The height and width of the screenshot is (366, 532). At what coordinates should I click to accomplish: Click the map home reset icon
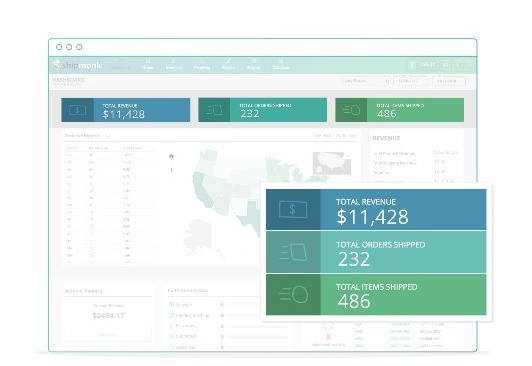(x=171, y=156)
